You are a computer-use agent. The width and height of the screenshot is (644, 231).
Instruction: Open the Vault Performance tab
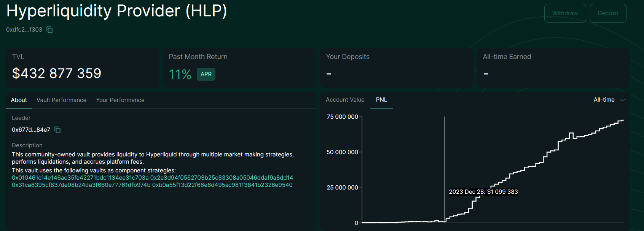61,100
